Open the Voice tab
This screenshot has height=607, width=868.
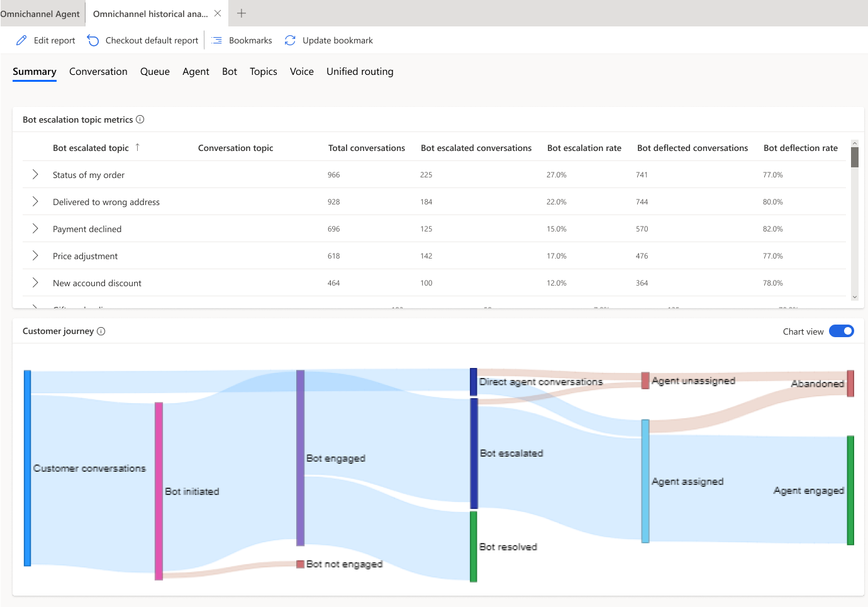click(x=302, y=72)
